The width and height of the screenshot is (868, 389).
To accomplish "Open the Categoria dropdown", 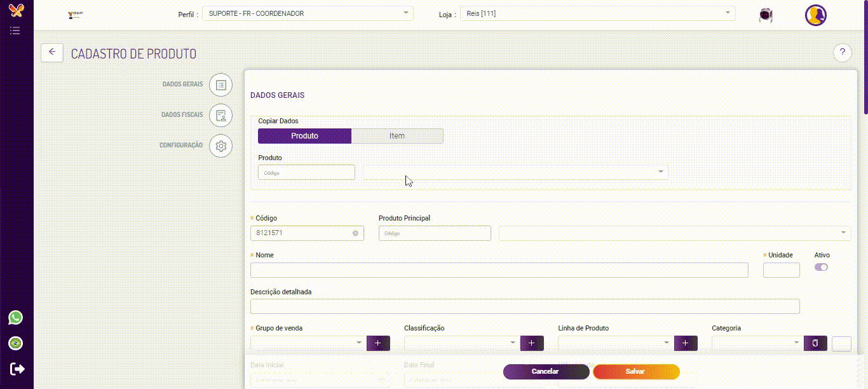I will [x=757, y=343].
